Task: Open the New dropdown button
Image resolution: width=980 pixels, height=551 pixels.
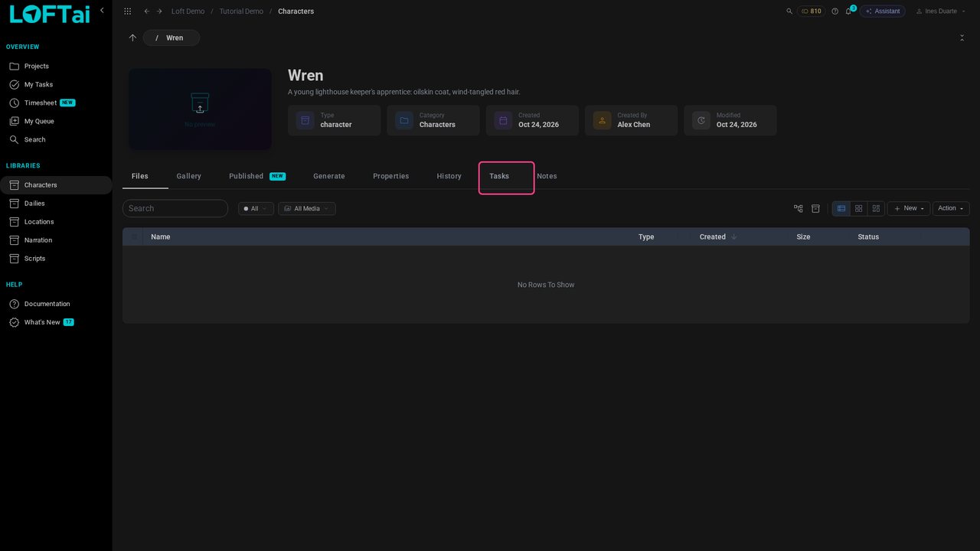Action: (x=909, y=208)
